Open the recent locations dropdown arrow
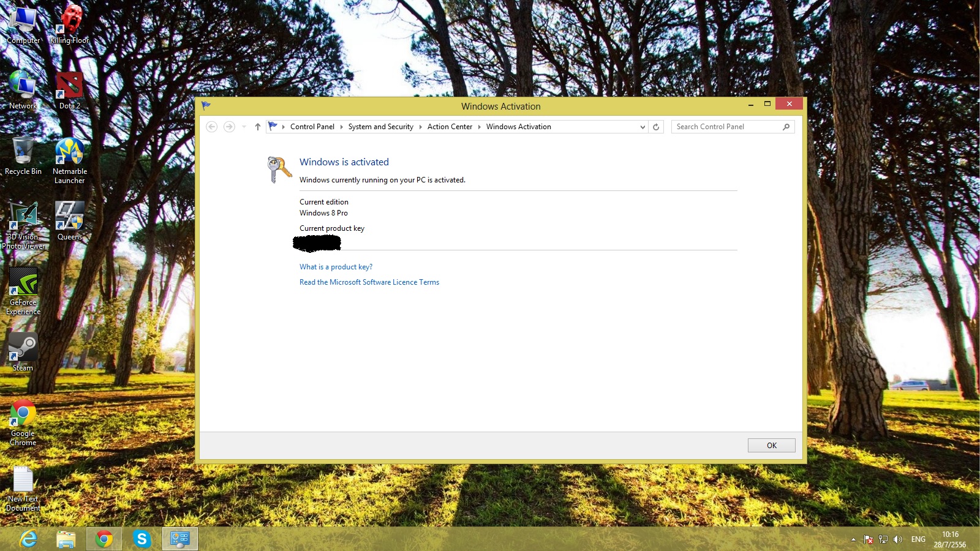 (244, 127)
